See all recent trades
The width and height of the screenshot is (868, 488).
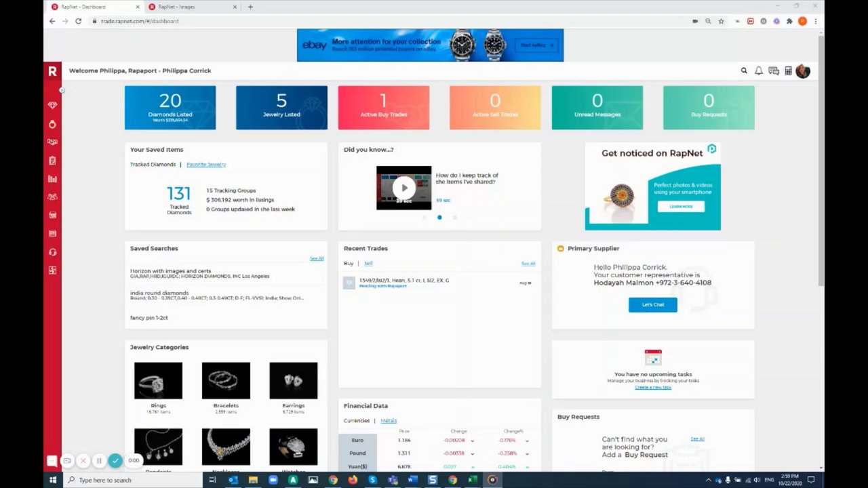(x=528, y=263)
